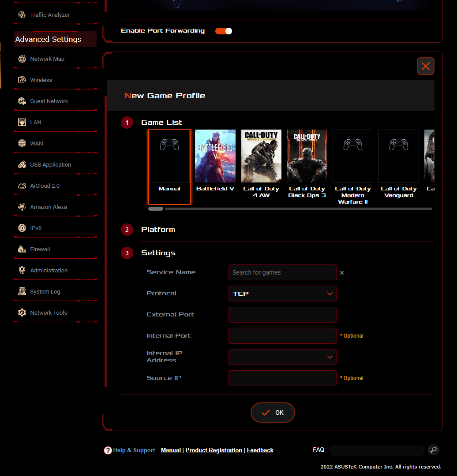Screen dimensions: 457x476
Task: Select Call of Duty Modern Warfare II tile
Action: (x=353, y=167)
